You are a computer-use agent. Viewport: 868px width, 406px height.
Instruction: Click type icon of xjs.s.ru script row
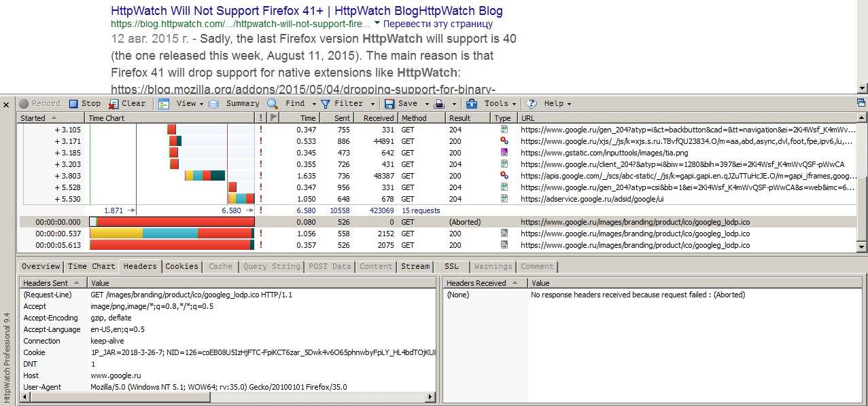(504, 141)
